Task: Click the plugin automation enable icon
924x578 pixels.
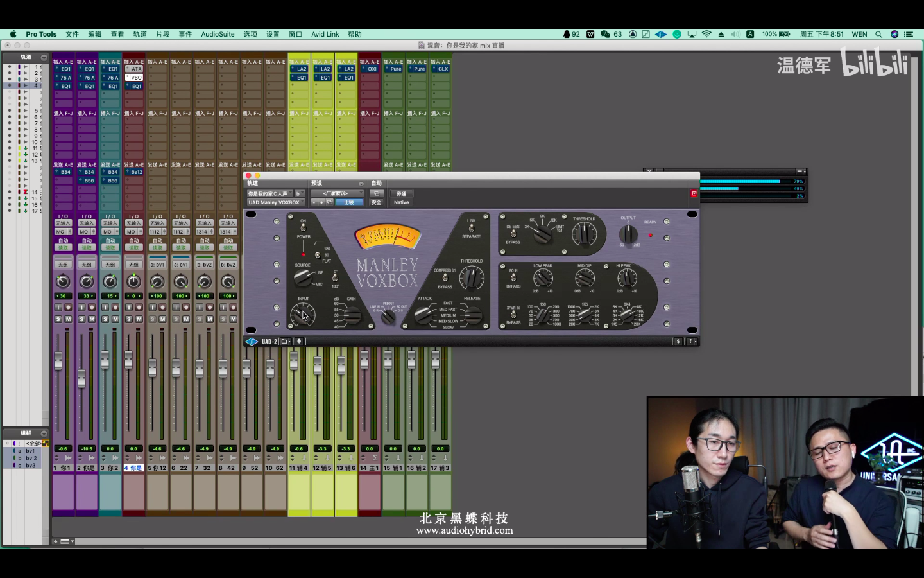Action: [377, 193]
